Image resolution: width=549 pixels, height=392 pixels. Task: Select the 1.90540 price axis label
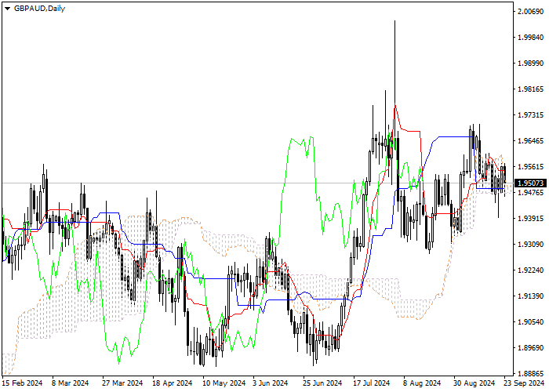click(530, 322)
